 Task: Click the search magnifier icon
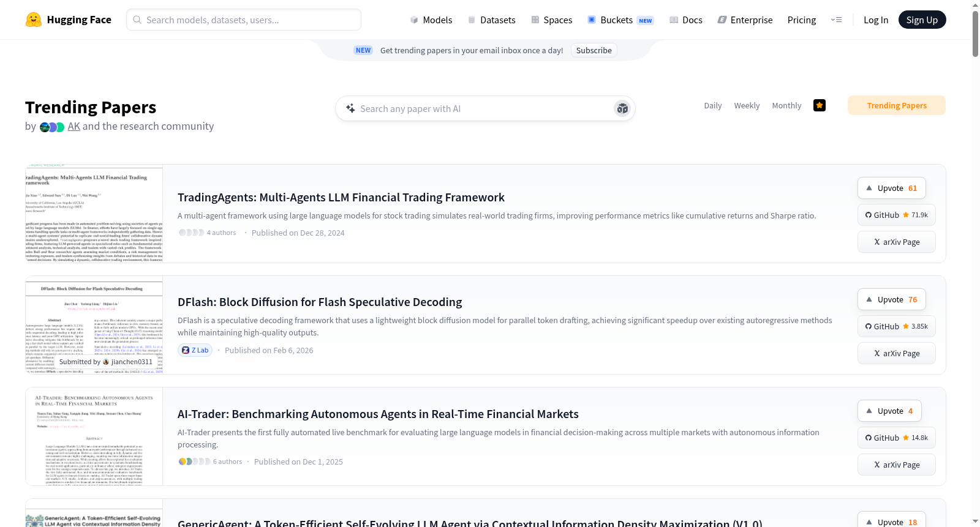coord(137,20)
